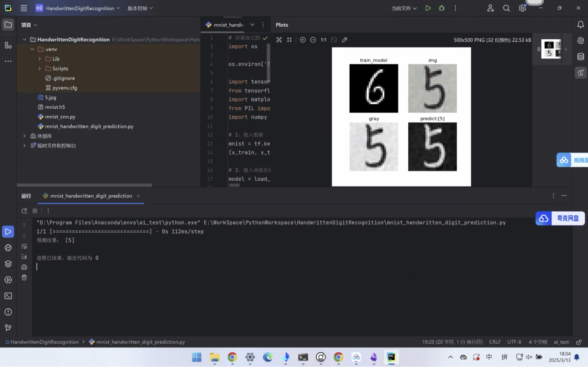Image resolution: width=588 pixels, height=367 pixels.
Task: Expand the Lib folder
Action: coord(40,59)
